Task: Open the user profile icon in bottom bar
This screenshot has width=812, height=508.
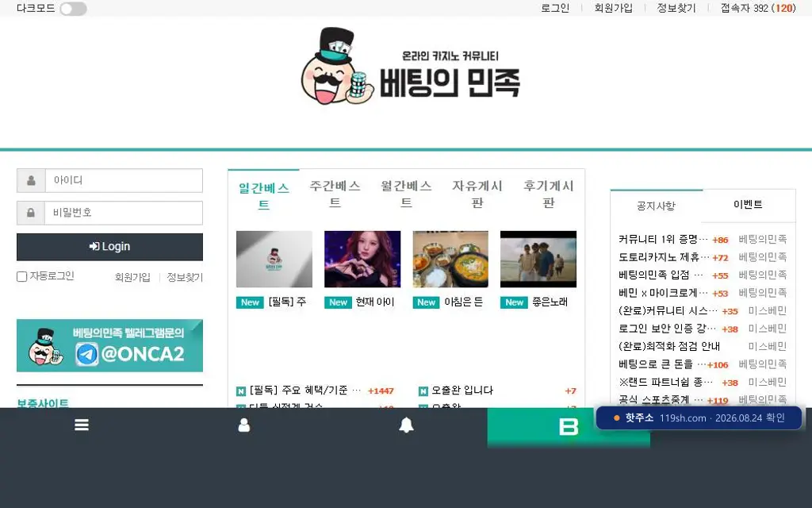Action: click(244, 425)
